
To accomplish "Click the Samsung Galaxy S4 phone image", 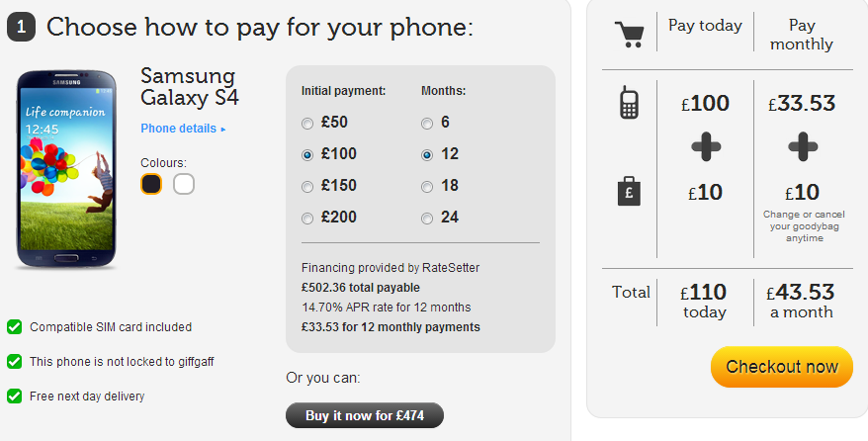I will [66, 169].
